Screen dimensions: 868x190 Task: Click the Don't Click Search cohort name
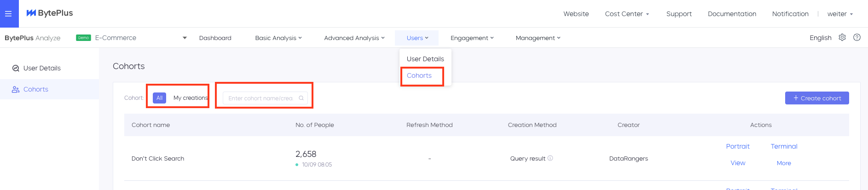[158, 158]
